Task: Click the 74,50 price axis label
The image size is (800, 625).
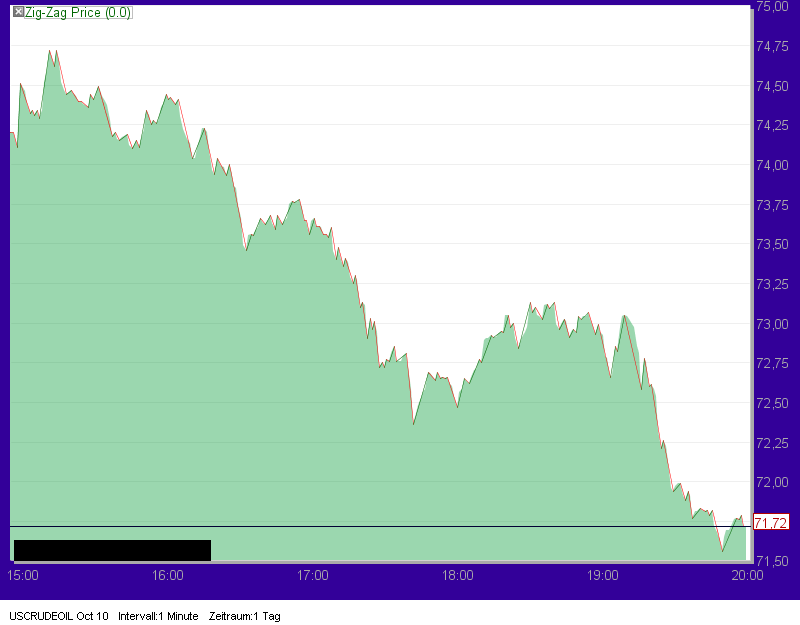Action: pyautogui.click(x=772, y=86)
